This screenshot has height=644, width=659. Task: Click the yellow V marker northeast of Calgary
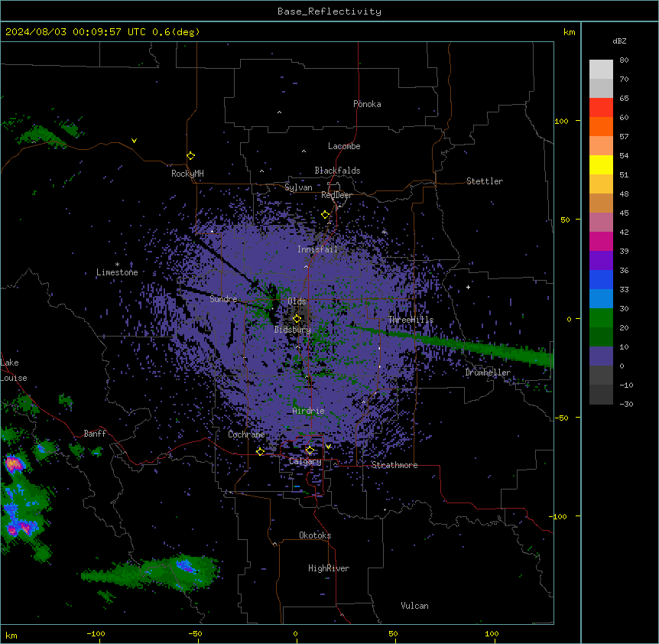[328, 447]
